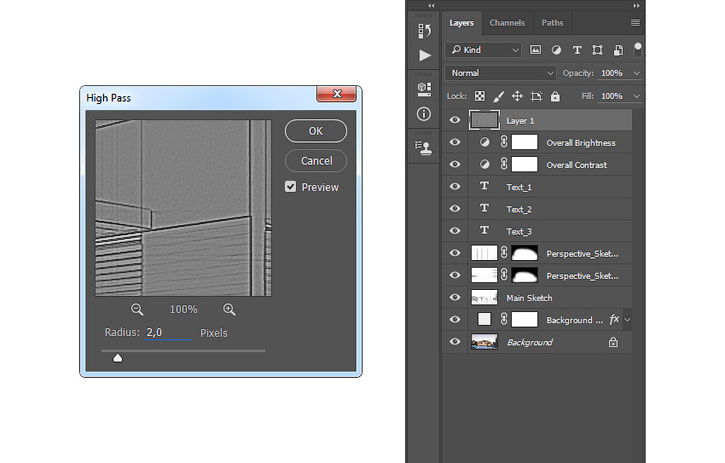The height and width of the screenshot is (463, 725).
Task: Open the Normal blend mode dropdown
Action: (x=501, y=73)
